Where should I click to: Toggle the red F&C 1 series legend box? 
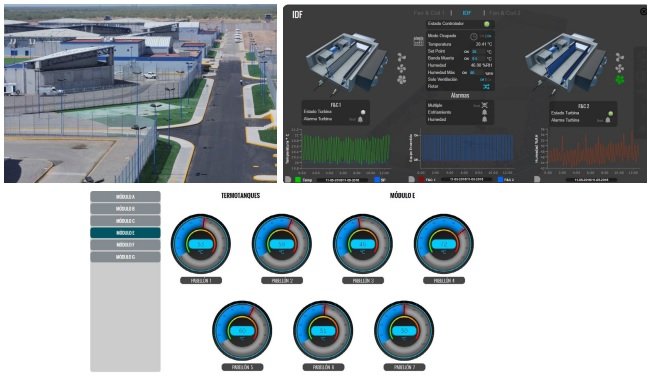click(x=421, y=180)
